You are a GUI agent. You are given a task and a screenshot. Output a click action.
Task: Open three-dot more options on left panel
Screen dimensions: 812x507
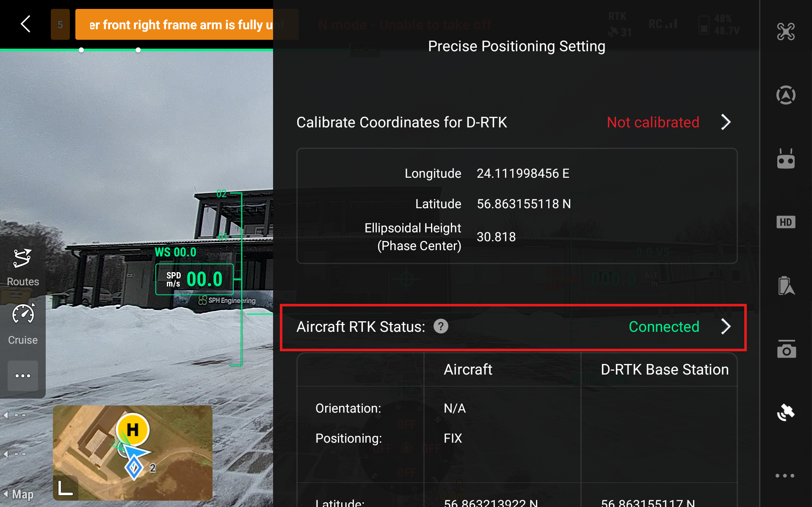[x=23, y=376]
